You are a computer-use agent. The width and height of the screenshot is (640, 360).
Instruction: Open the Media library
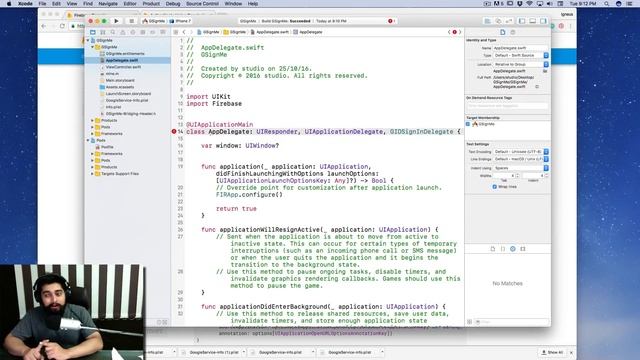(x=523, y=249)
